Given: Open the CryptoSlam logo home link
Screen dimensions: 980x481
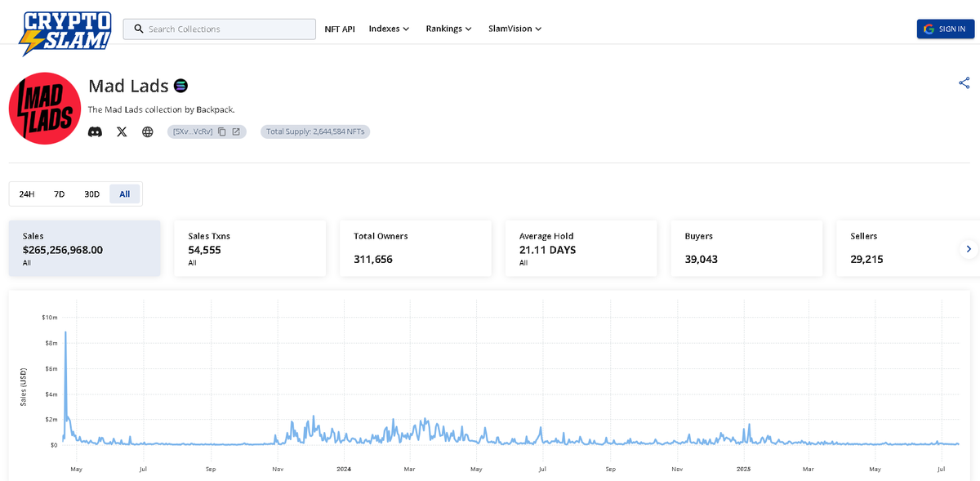Looking at the screenshot, I should click(x=65, y=33).
